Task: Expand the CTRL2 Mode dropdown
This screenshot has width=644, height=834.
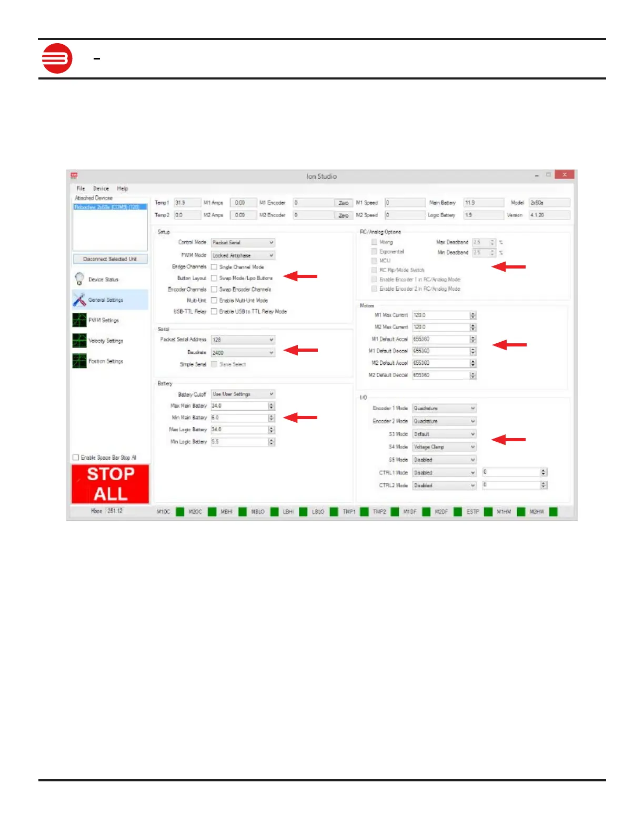Action: (444, 485)
